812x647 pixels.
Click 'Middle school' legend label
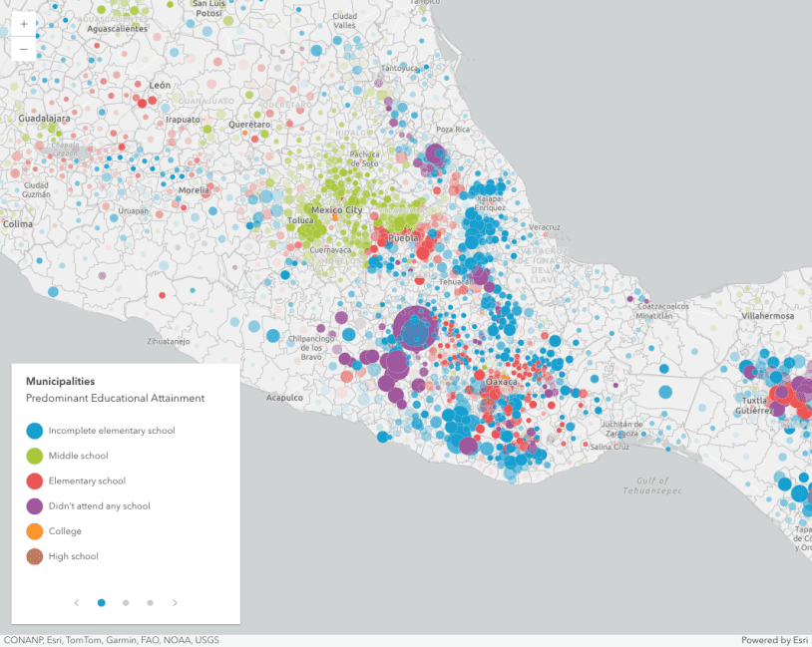coord(78,456)
